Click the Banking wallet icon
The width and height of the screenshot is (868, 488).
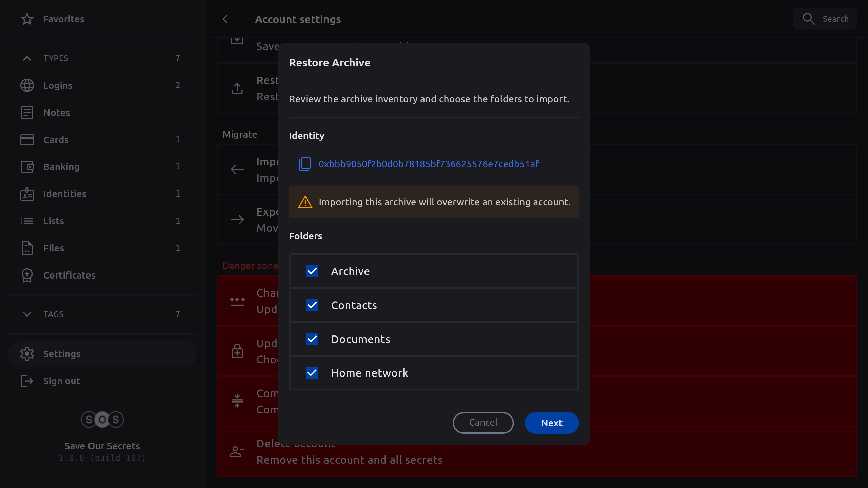click(27, 167)
